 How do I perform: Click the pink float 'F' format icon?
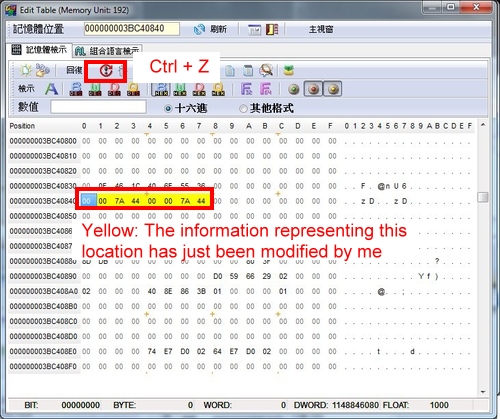click(x=266, y=89)
